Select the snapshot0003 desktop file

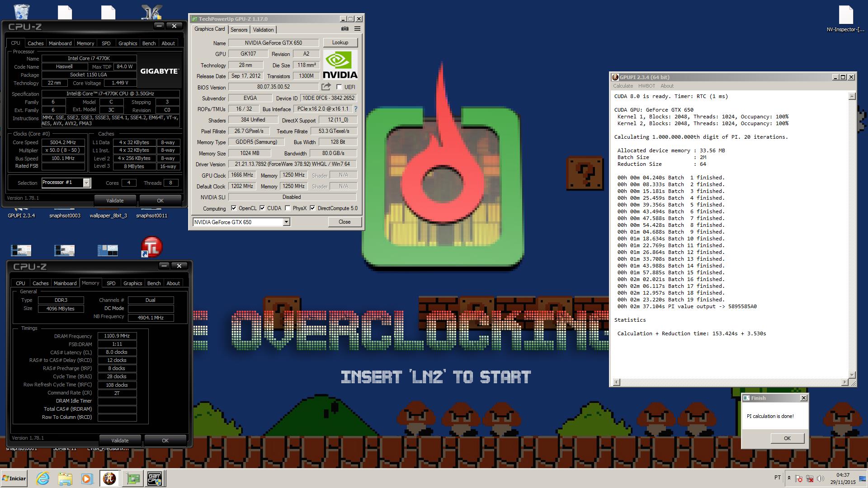(65, 215)
